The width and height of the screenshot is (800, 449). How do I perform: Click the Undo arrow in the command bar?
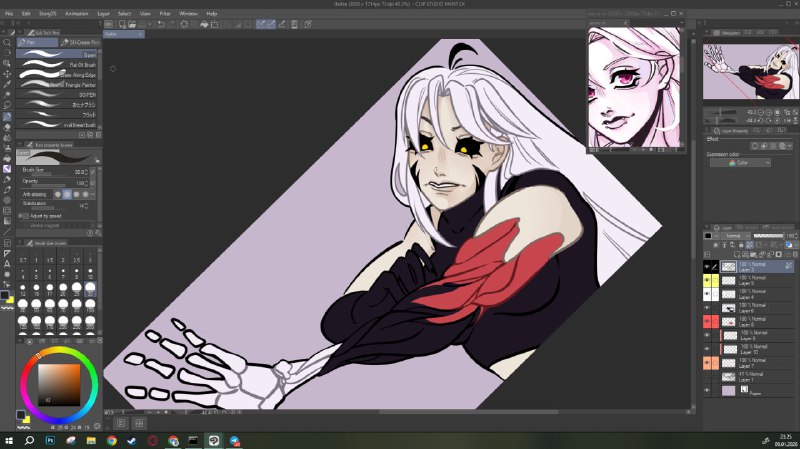click(161, 24)
